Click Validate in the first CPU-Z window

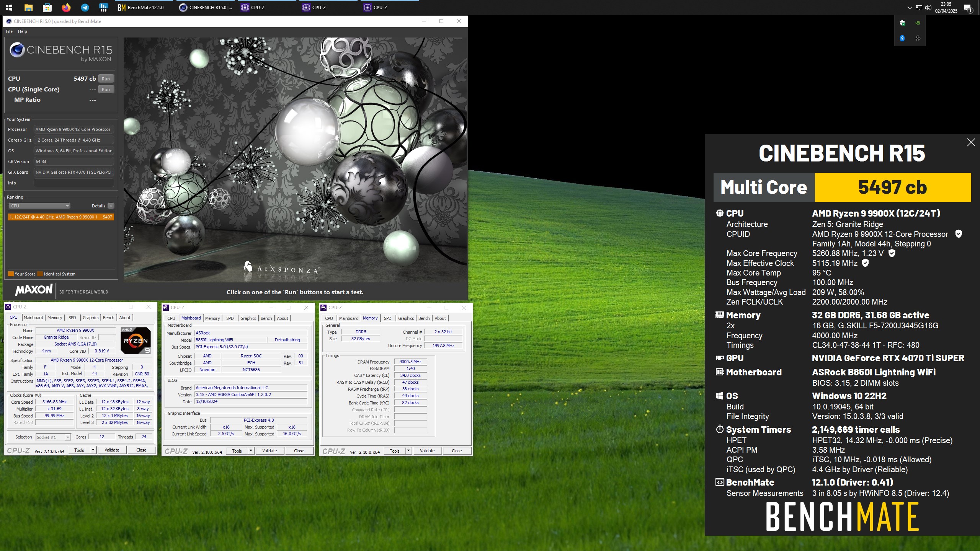[x=112, y=450]
